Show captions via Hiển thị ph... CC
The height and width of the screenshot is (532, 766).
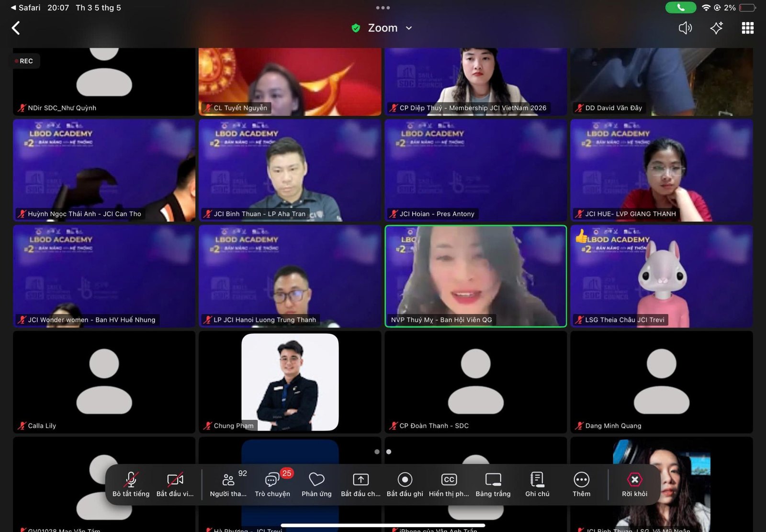449,485
